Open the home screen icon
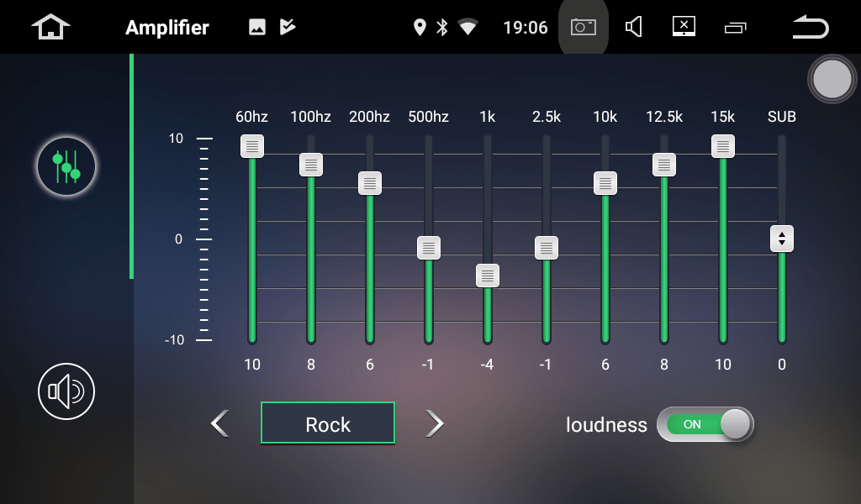This screenshot has width=861, height=504. tap(50, 27)
